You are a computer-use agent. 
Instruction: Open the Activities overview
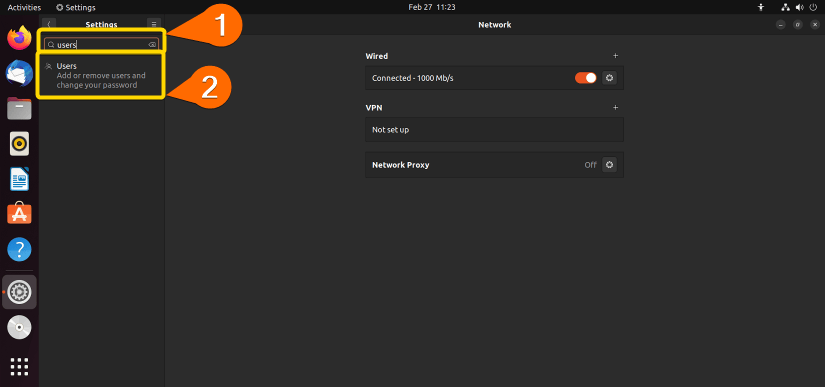click(24, 7)
